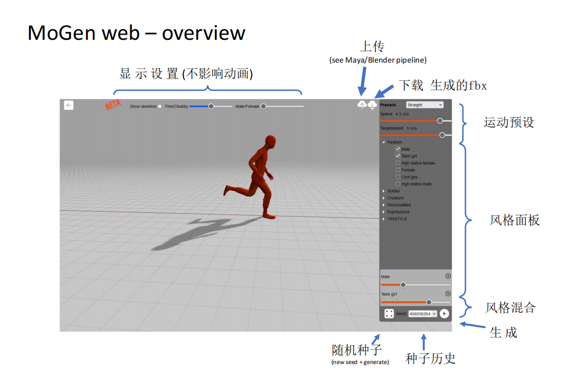Expand the 100STYLE group
This screenshot has width=588, height=372.
(384, 219)
